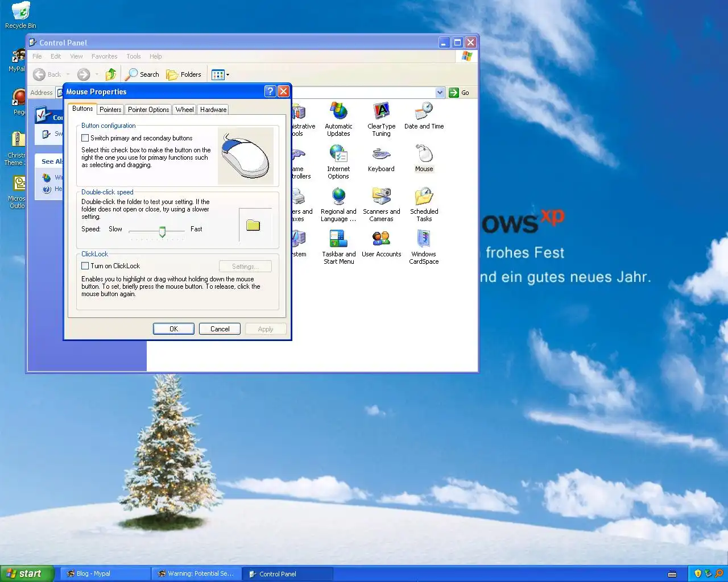This screenshot has height=582, width=728.
Task: Click the help question mark in Mouse Properties
Action: pos(270,92)
